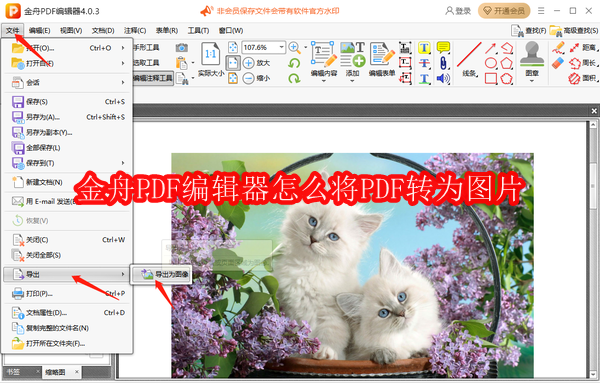This screenshot has width=600, height=383.
Task: Click the snapshot camera icon
Action: coord(181,47)
